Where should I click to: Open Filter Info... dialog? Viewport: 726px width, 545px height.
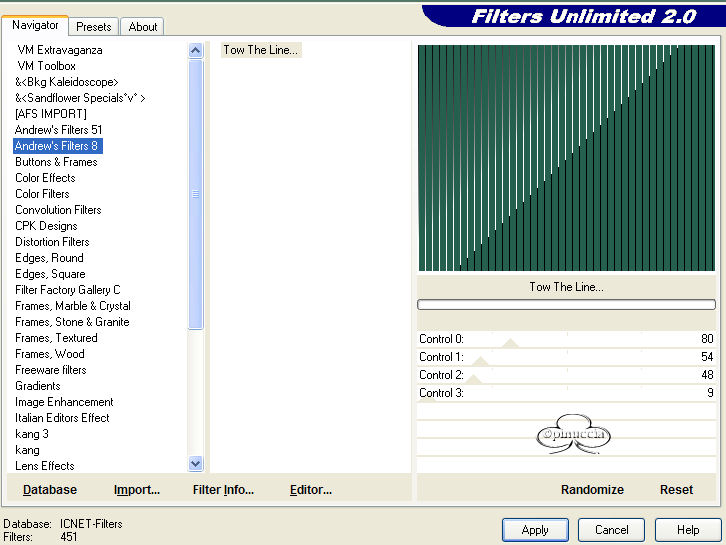pyautogui.click(x=223, y=490)
